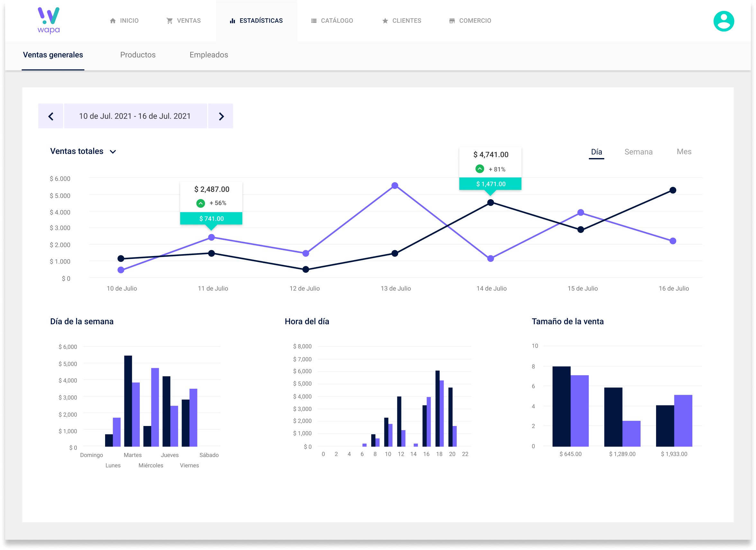
Task: Click the list icon beside Catálogo
Action: click(314, 21)
